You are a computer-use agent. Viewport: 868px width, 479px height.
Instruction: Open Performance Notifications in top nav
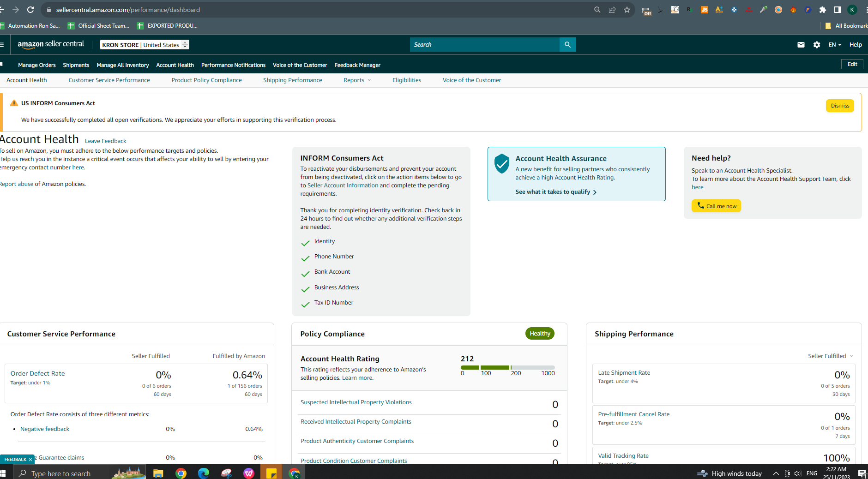(x=233, y=65)
